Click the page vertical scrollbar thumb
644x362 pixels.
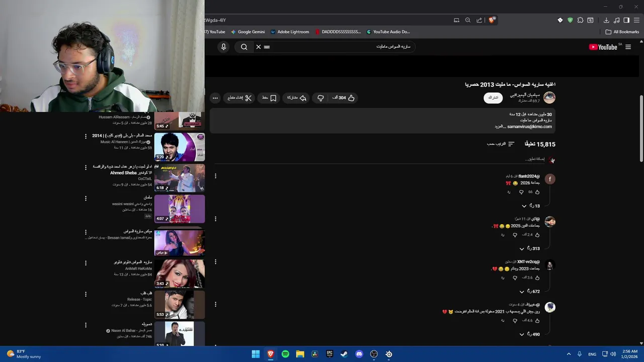(x=641, y=128)
